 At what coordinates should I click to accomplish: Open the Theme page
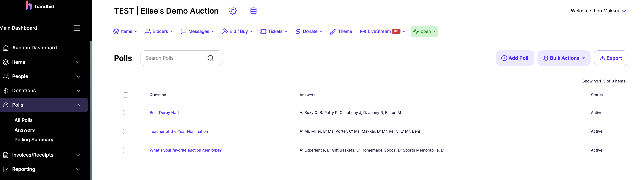pos(341,31)
